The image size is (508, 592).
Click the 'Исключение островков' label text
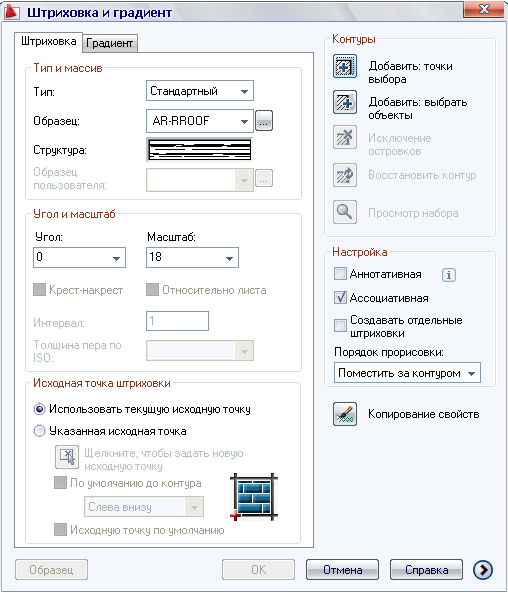coord(400,144)
